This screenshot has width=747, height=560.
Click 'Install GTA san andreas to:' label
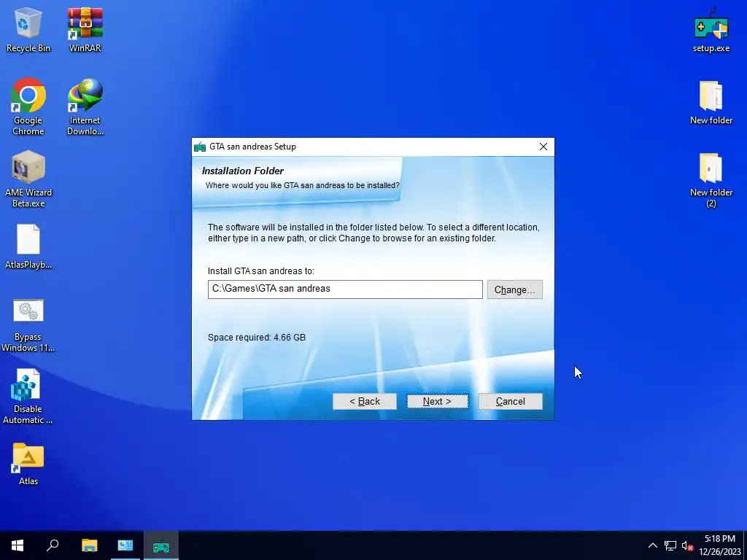pyautogui.click(x=261, y=271)
